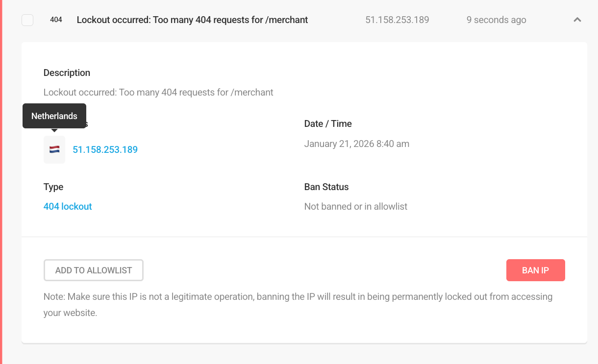
Task: Click the Type section heading
Action: (53, 187)
